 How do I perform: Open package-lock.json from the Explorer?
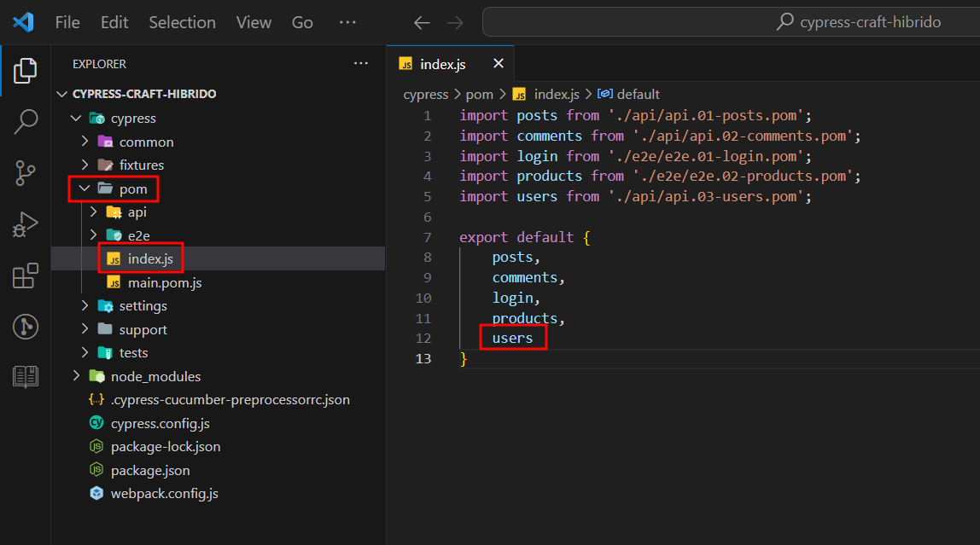166,446
